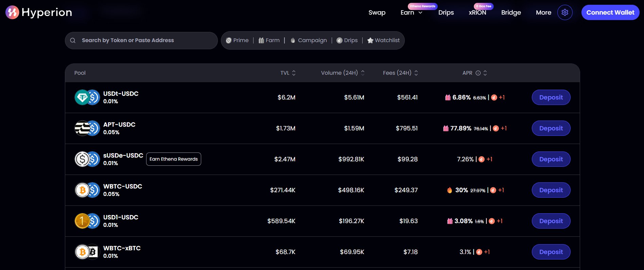
Task: Click the 3.1% APR value
Action: (465, 252)
